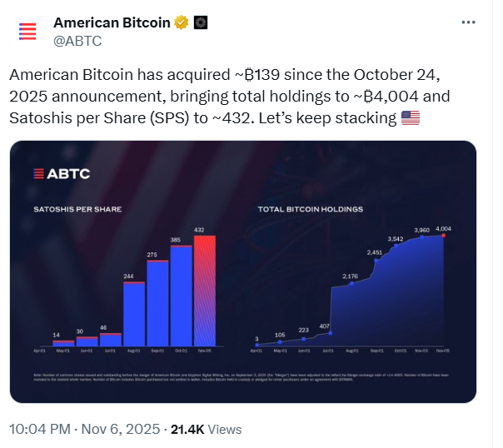Click the American Bitcoin profile avatar

pos(28,32)
